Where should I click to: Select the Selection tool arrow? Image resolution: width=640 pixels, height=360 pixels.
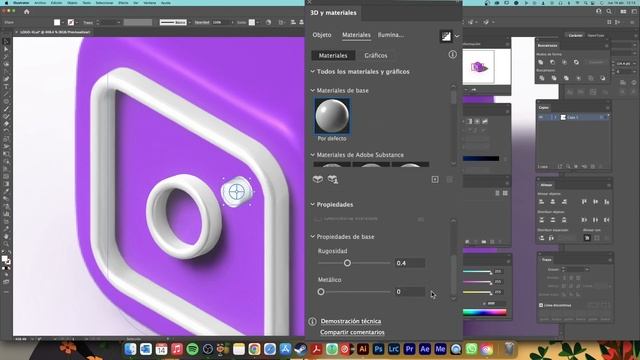pyautogui.click(x=6, y=42)
